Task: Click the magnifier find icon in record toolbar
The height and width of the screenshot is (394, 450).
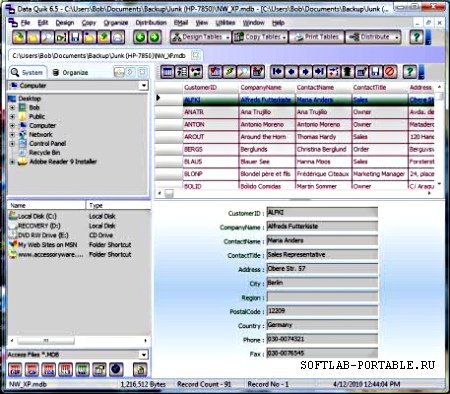Action: coord(243,72)
